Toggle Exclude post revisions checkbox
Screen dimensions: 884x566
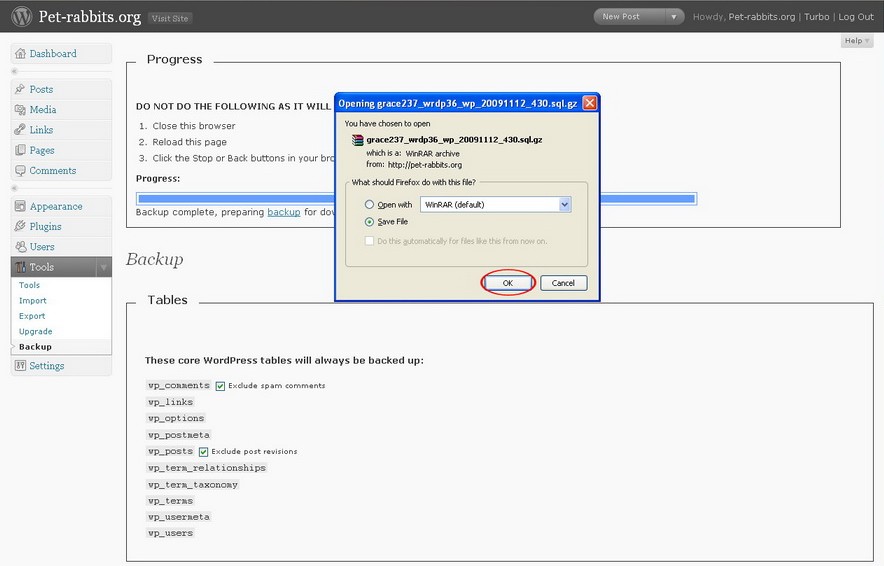tap(204, 452)
